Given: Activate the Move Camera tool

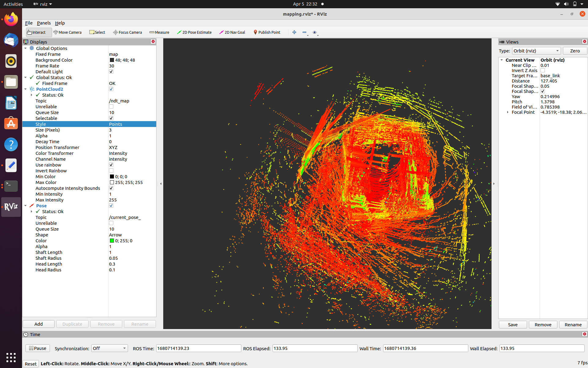Looking at the screenshot, I should [x=68, y=32].
